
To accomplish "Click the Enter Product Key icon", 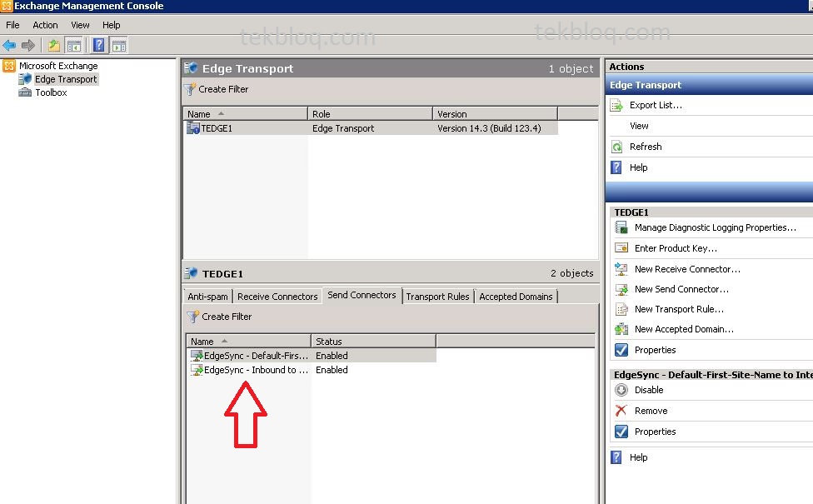I will pyautogui.click(x=621, y=248).
